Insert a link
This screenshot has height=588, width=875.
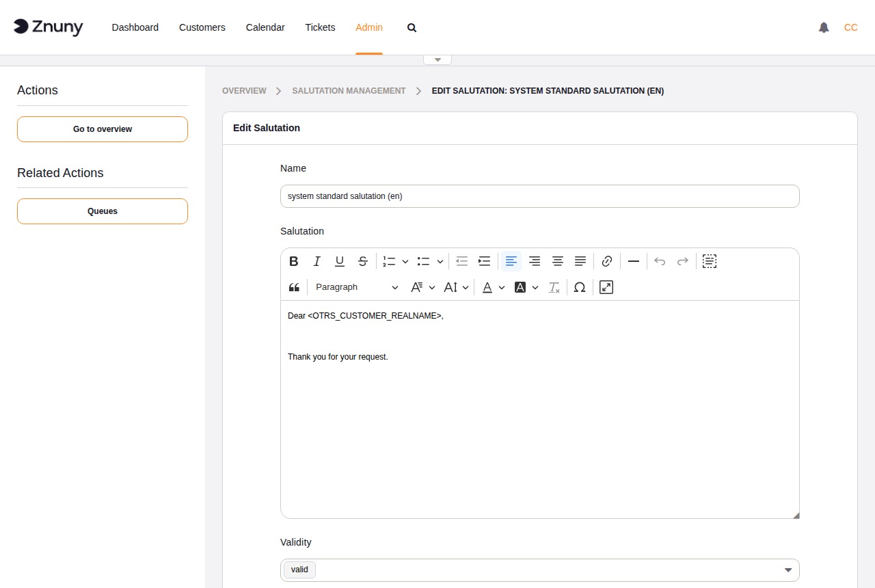click(607, 261)
